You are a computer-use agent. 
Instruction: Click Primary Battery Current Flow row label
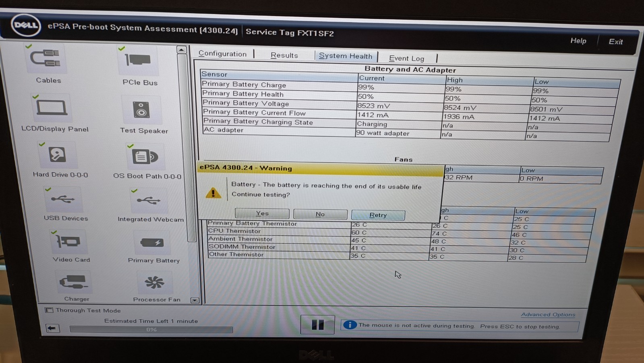coord(254,112)
